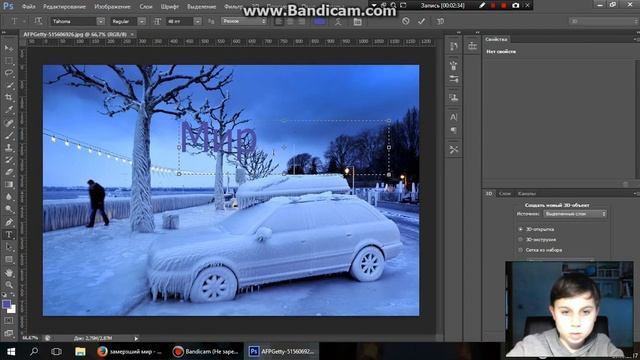
Task: Open the Изображение menu
Action: coord(112,7)
